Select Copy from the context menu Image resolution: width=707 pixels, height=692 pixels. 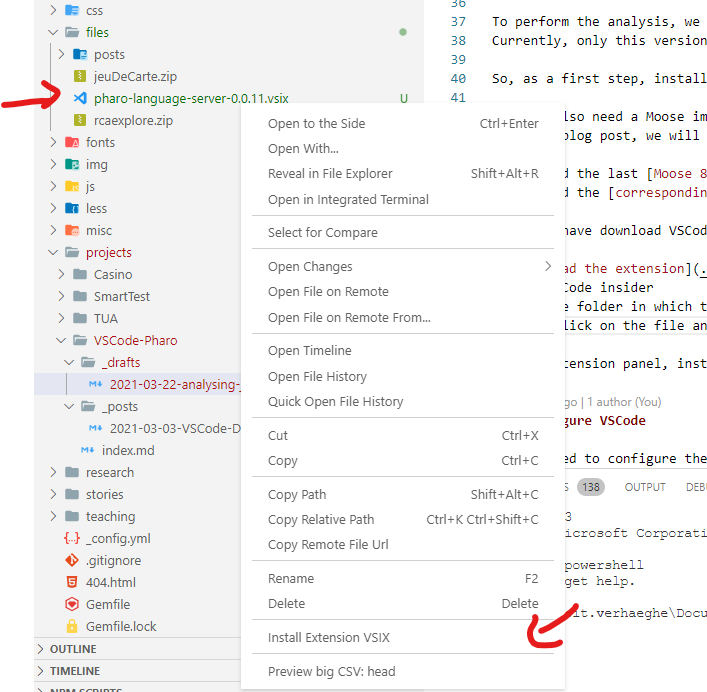coord(403,460)
